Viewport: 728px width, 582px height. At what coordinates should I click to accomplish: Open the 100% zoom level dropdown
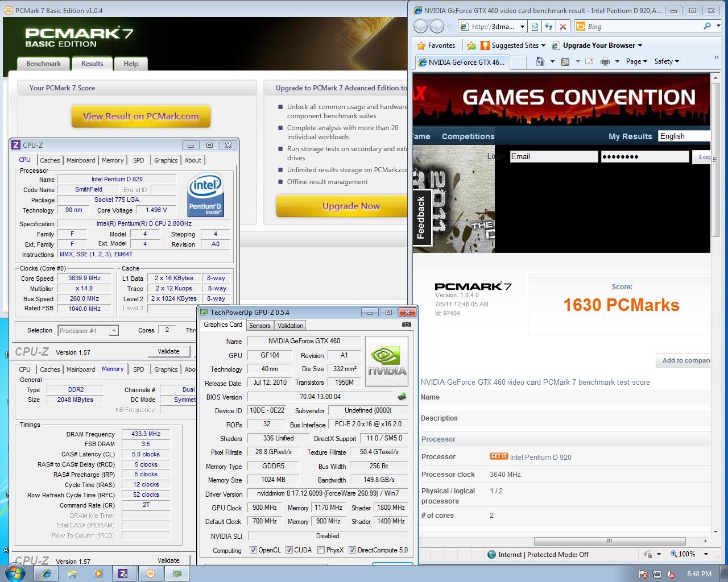click(706, 554)
